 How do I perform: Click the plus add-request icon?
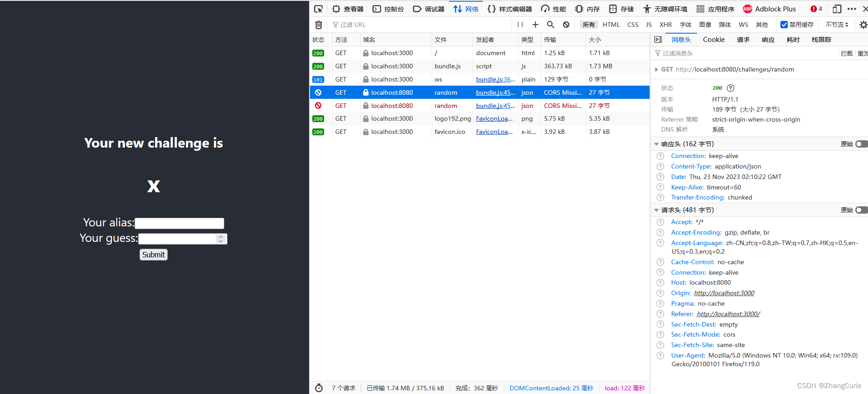point(535,25)
